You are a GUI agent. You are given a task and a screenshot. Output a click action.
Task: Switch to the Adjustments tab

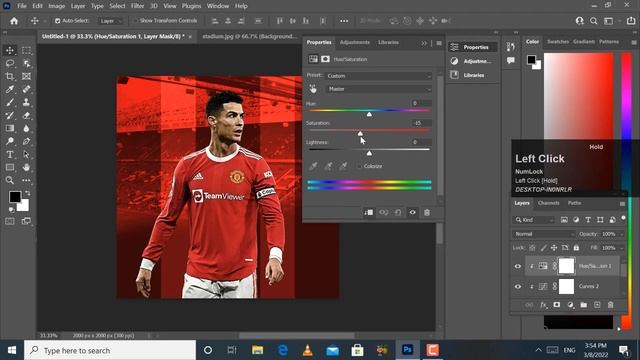coord(355,42)
